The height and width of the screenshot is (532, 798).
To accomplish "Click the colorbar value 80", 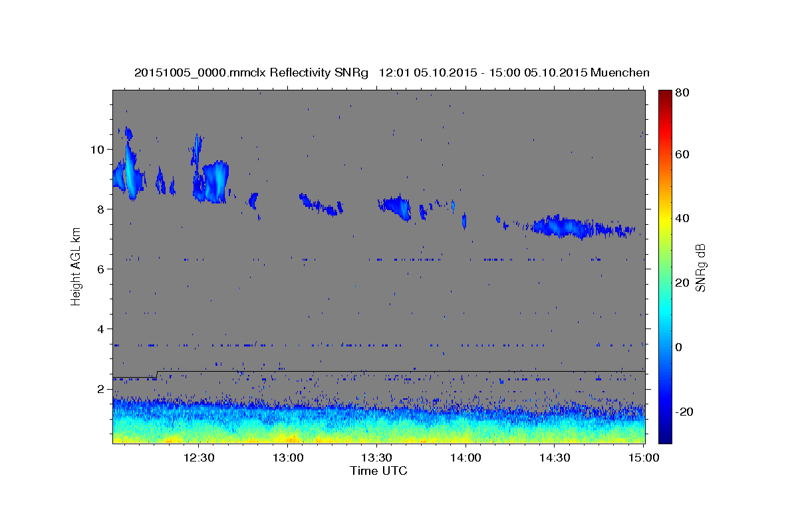I will 682,92.
